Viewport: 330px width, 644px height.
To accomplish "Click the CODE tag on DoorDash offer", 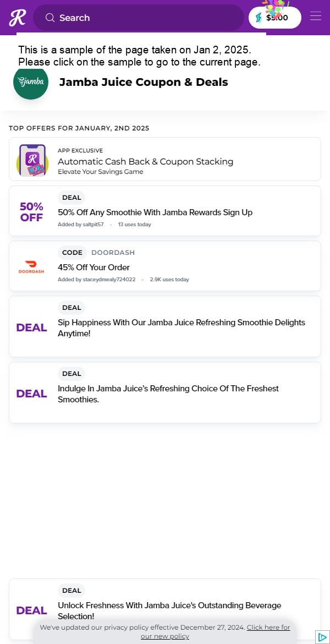I will click(72, 253).
